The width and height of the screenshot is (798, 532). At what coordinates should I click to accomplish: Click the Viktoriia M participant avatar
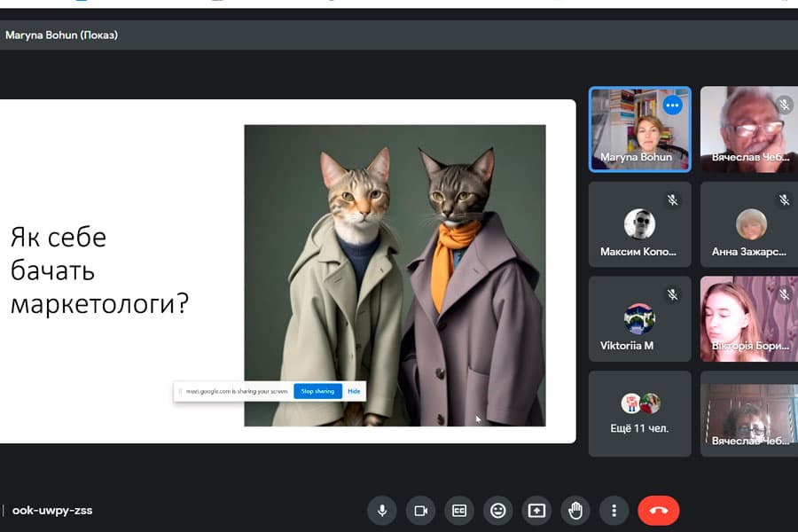[639, 317]
